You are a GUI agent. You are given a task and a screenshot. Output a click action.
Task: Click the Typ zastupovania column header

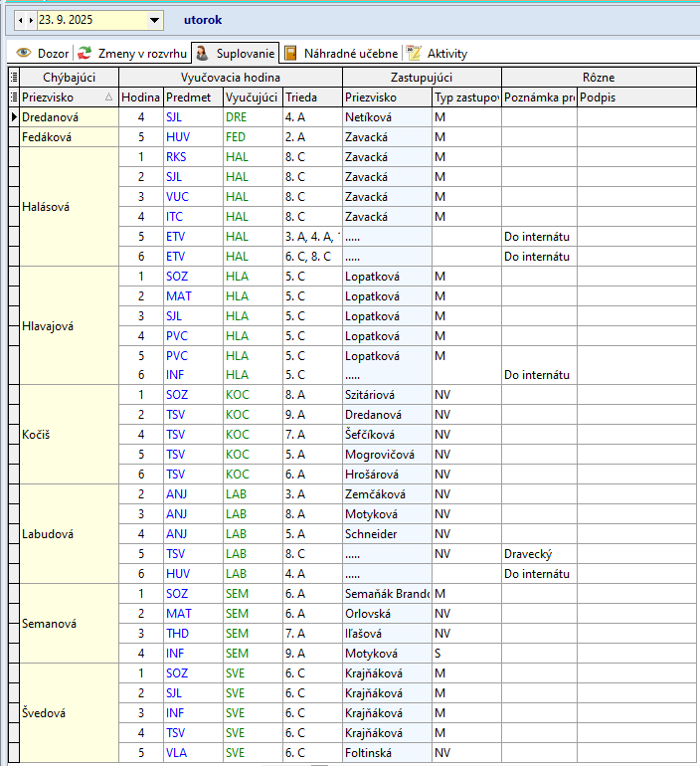pos(465,96)
